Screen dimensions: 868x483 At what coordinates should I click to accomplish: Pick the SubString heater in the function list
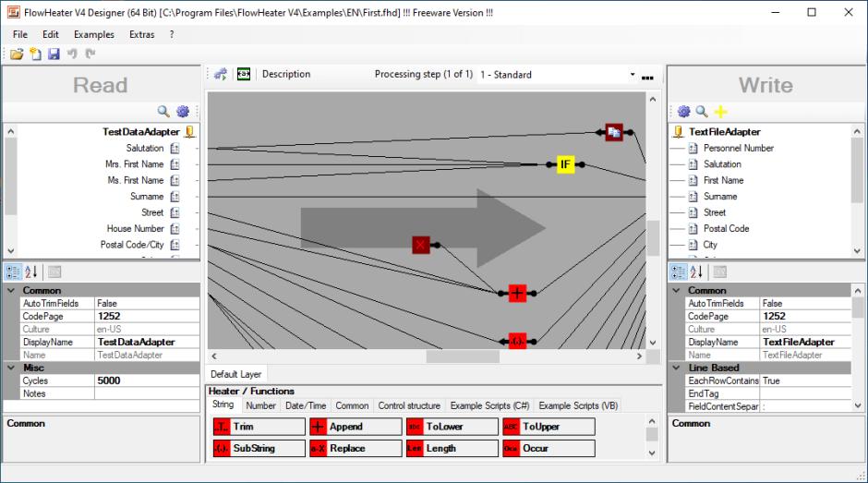click(259, 448)
